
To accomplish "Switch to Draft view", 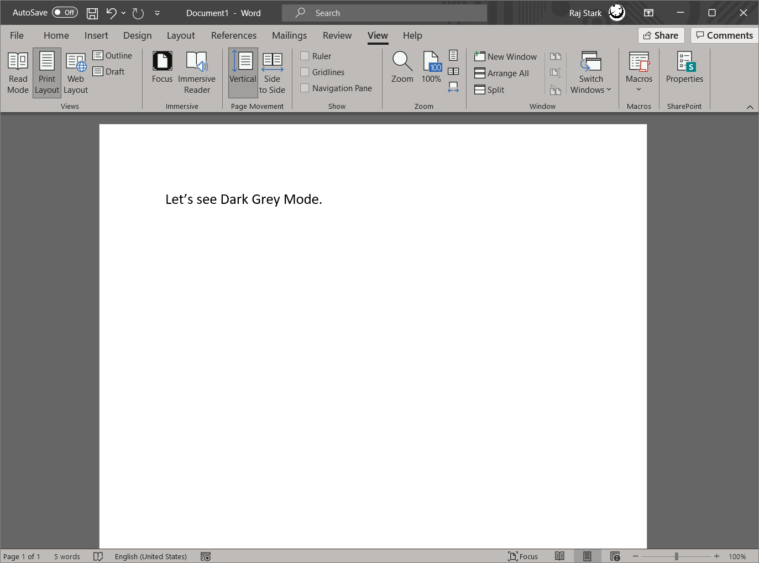I will click(x=109, y=72).
